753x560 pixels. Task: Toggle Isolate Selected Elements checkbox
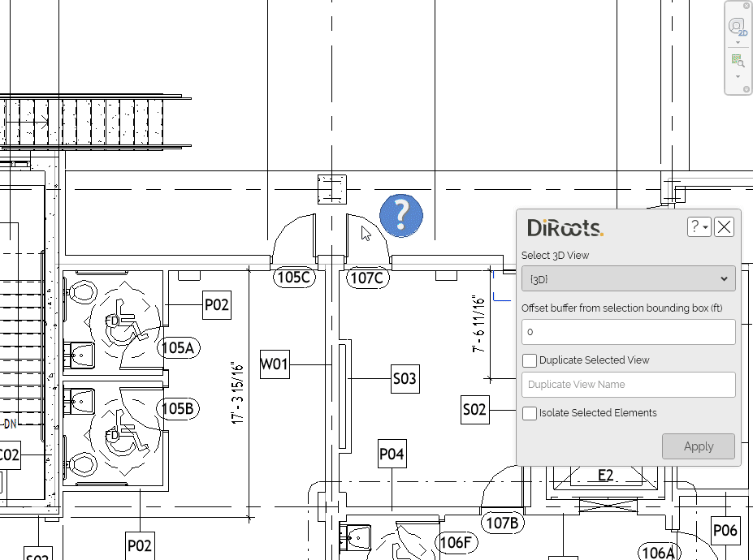coord(530,413)
